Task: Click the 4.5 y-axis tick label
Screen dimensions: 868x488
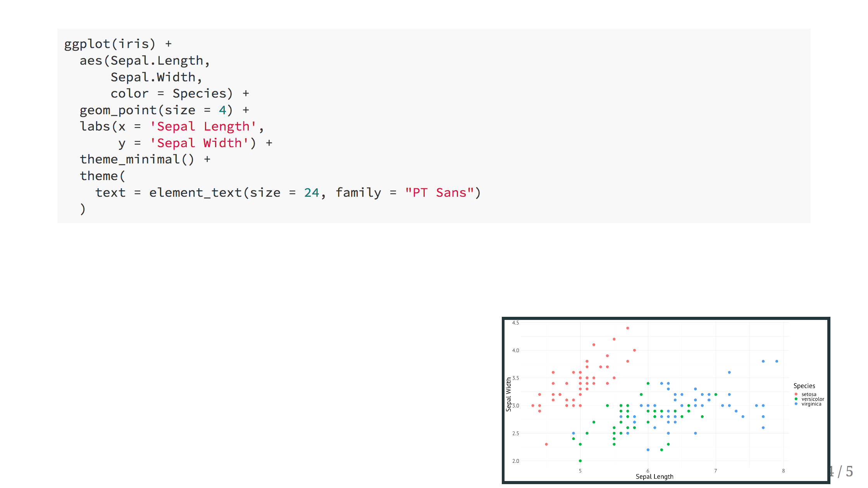Action: pos(515,323)
